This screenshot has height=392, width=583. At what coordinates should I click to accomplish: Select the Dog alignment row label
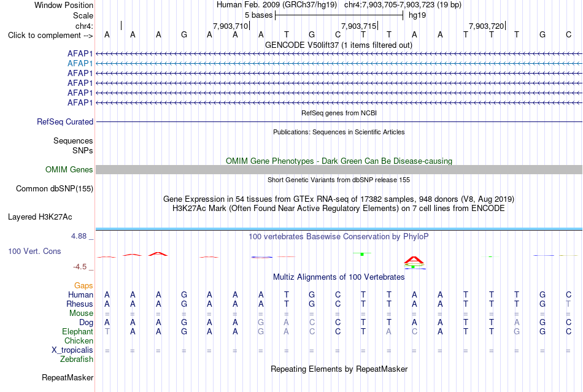(86, 323)
